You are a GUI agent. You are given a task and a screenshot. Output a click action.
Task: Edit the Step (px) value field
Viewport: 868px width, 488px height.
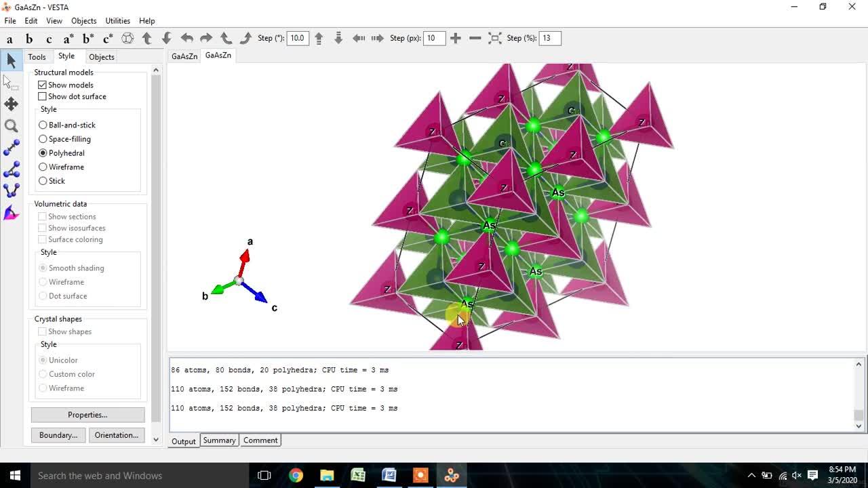434,38
